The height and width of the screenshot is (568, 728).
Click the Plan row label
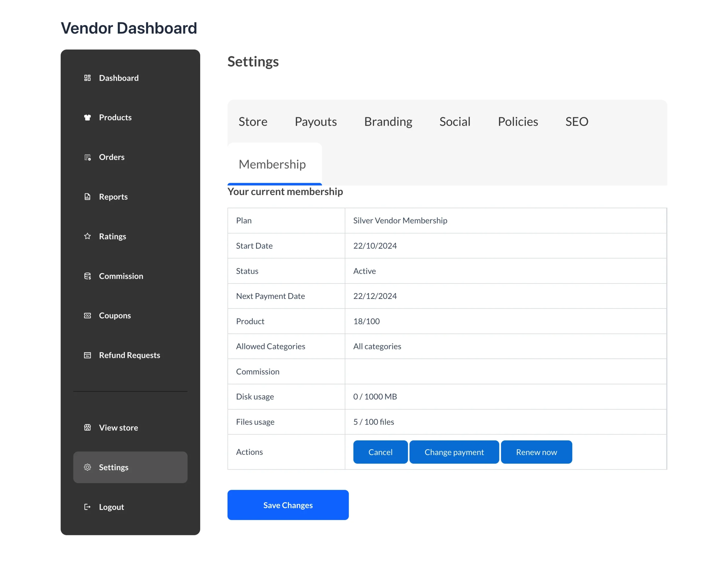(244, 221)
